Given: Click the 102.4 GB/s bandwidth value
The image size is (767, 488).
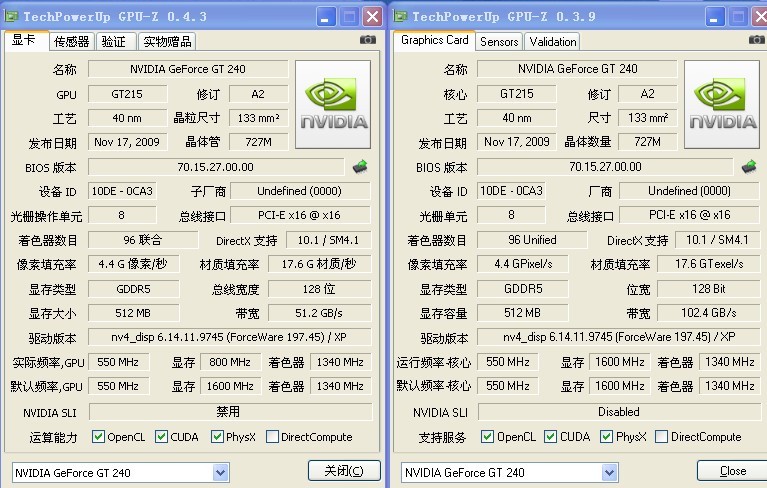Looking at the screenshot, I should [x=709, y=312].
